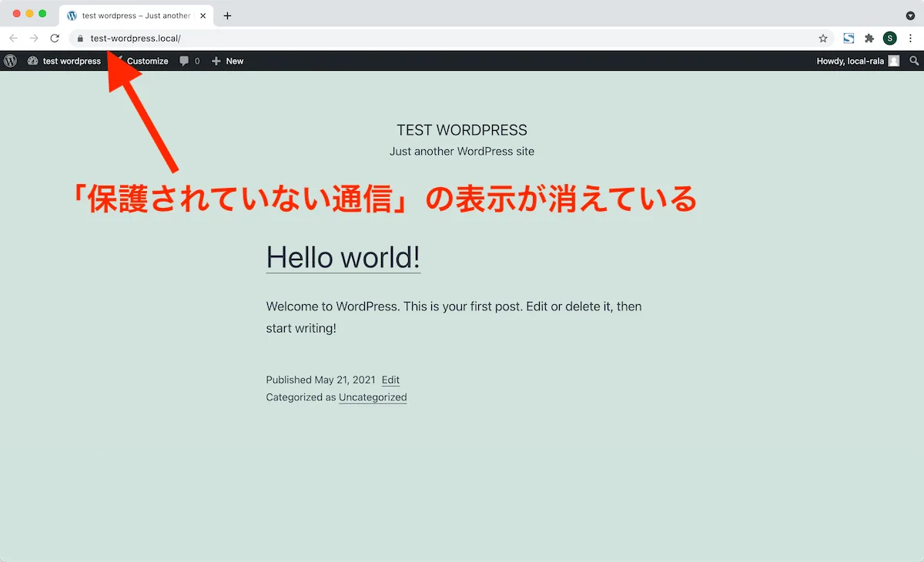Click the browser forward arrow
Viewport: 924px width, 562px height.
34,38
